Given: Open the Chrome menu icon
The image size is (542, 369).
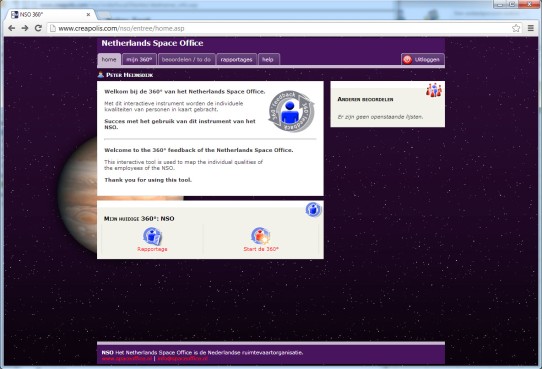Looking at the screenshot, I should pyautogui.click(x=531, y=28).
